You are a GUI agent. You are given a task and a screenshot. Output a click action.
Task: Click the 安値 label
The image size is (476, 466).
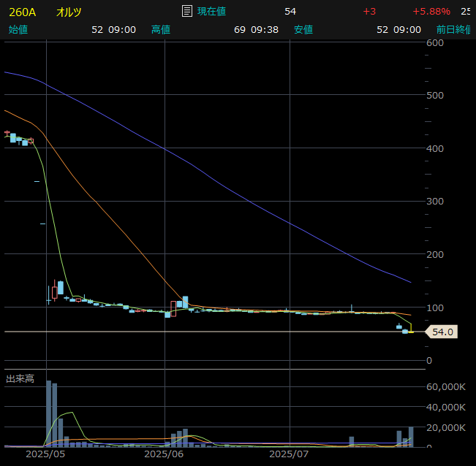point(303,30)
